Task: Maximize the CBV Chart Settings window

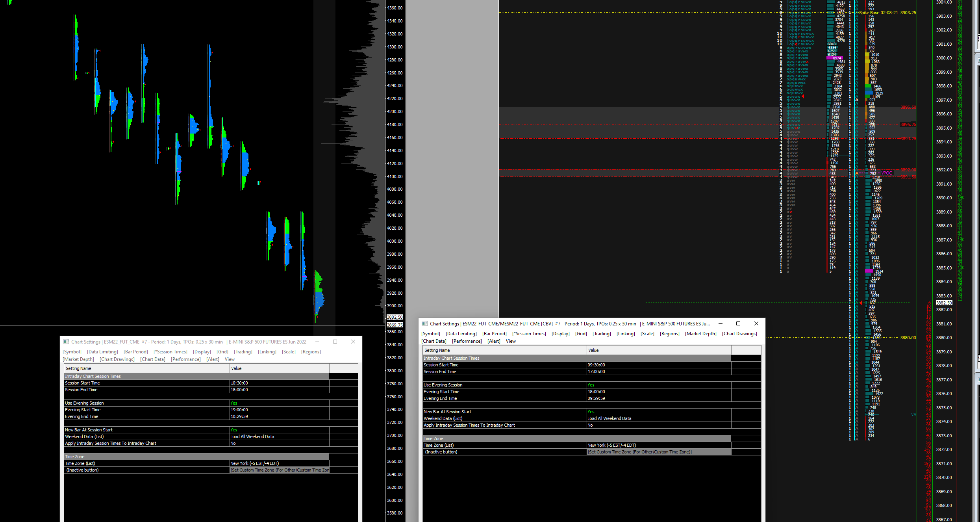Action: (738, 323)
